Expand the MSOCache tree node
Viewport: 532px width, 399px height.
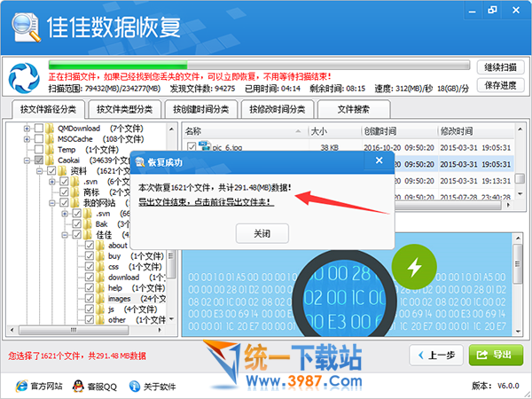click(x=27, y=139)
